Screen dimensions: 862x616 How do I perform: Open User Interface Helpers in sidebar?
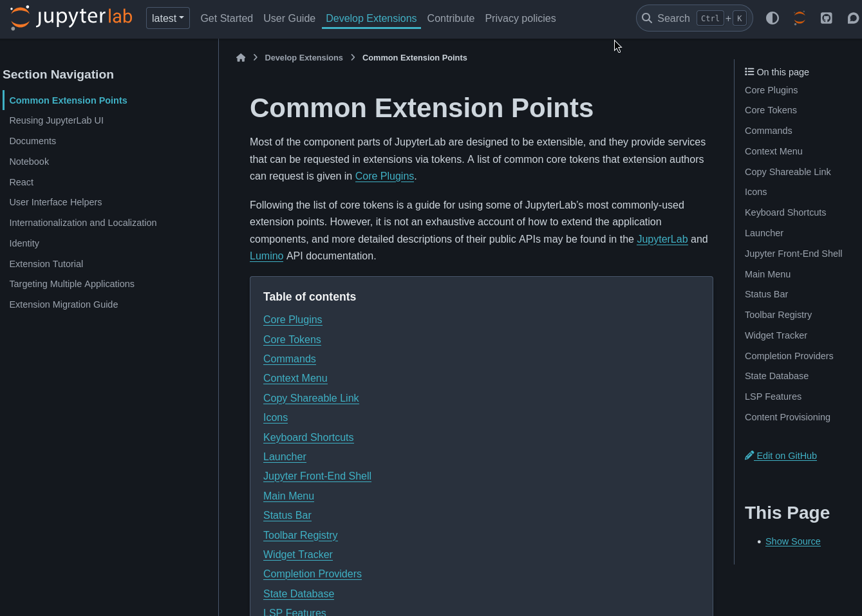click(55, 202)
